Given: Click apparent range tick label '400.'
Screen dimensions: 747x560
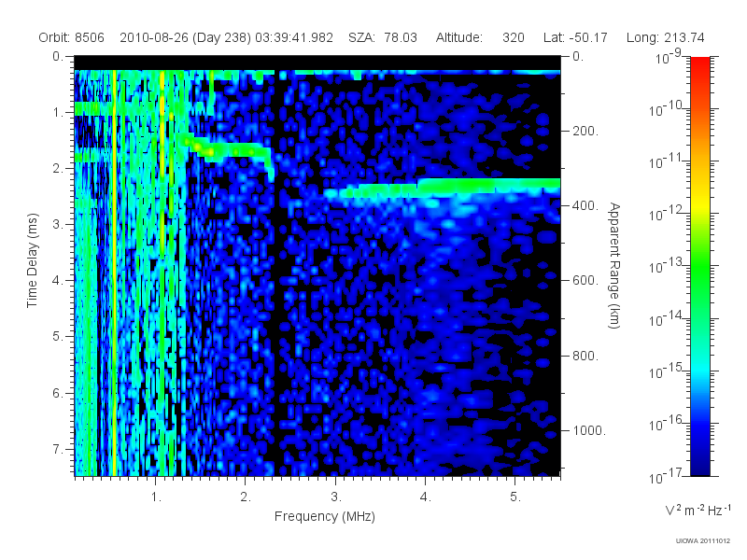Looking at the screenshot, I should (x=585, y=205).
